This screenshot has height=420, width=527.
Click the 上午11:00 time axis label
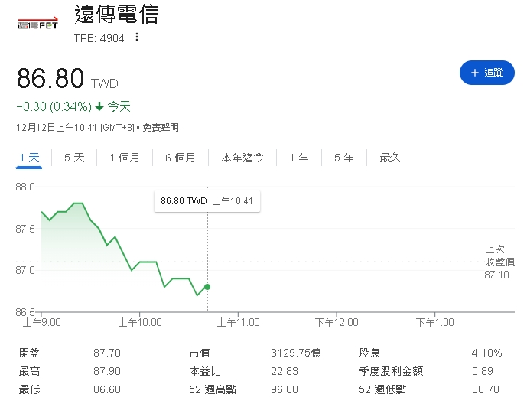238,323
